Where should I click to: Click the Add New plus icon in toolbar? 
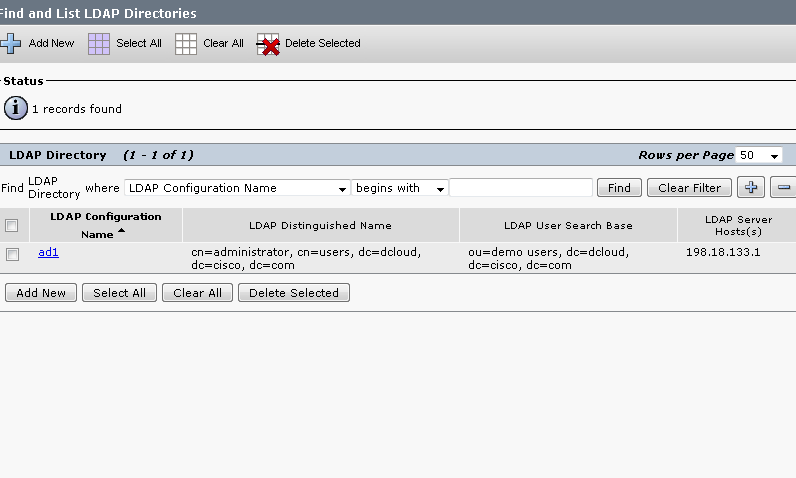10,44
